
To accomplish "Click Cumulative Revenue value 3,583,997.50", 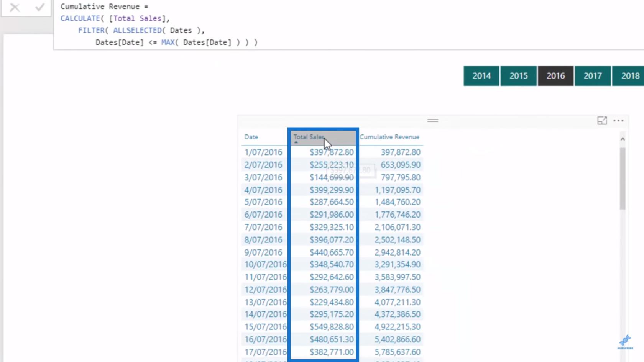I will [398, 277].
